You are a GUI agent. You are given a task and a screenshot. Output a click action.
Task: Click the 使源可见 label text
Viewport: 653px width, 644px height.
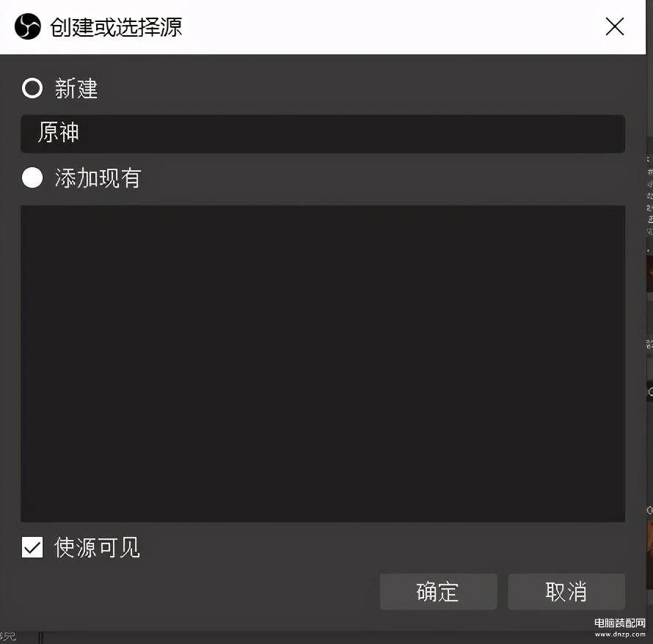[97, 547]
